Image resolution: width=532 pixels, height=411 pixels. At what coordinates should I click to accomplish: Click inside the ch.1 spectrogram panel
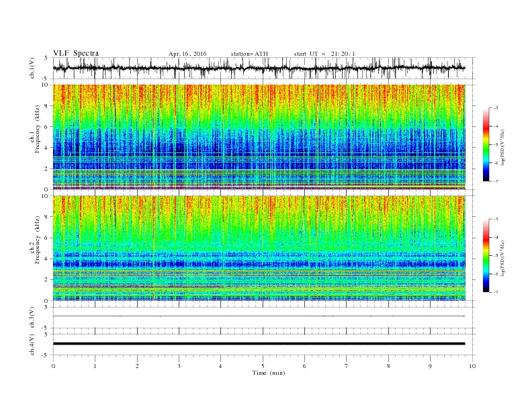point(259,137)
